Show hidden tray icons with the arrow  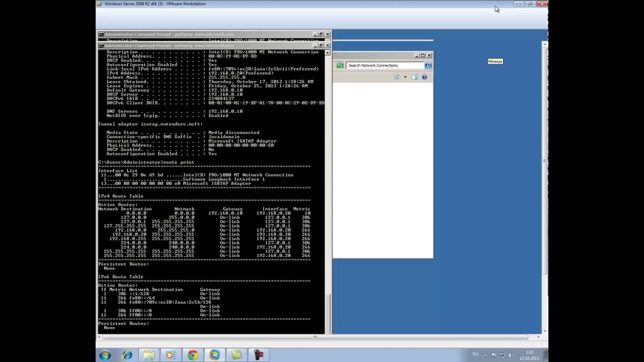point(486,355)
